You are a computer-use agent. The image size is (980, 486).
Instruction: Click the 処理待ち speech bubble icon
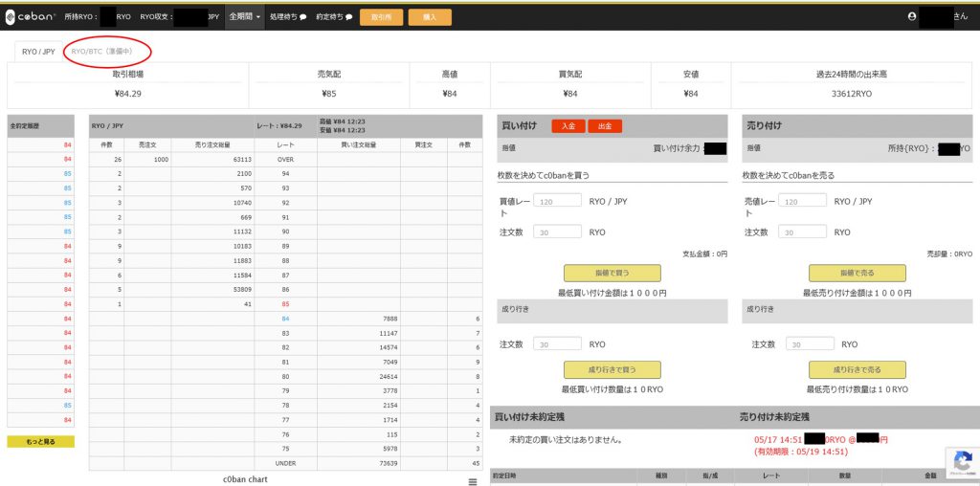point(302,17)
